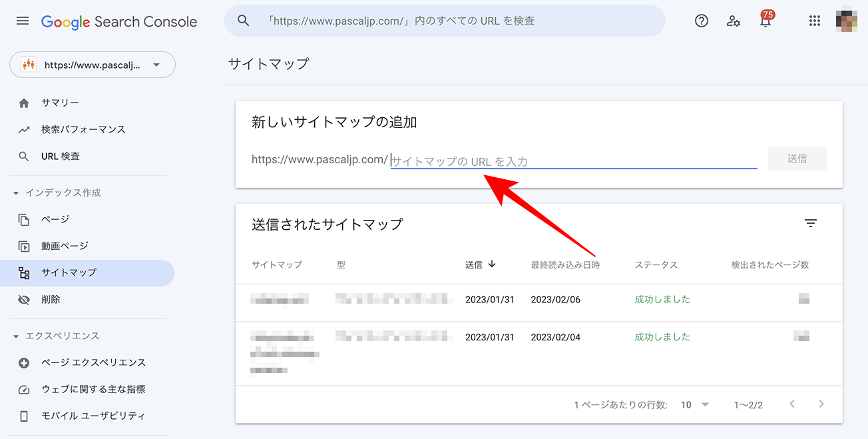Click the 送信されたサイトマップ heading
This screenshot has width=868, height=439.
(327, 224)
